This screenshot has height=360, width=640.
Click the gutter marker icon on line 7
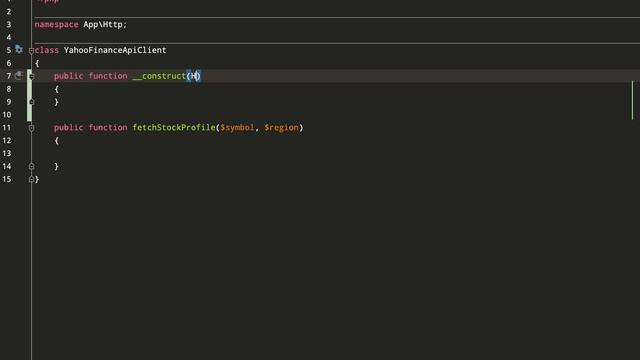[19, 76]
